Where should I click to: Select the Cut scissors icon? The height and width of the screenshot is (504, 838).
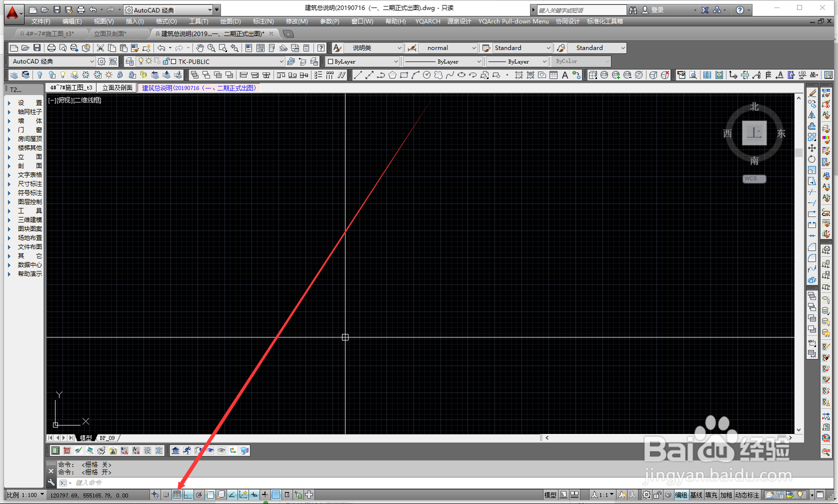[100, 48]
